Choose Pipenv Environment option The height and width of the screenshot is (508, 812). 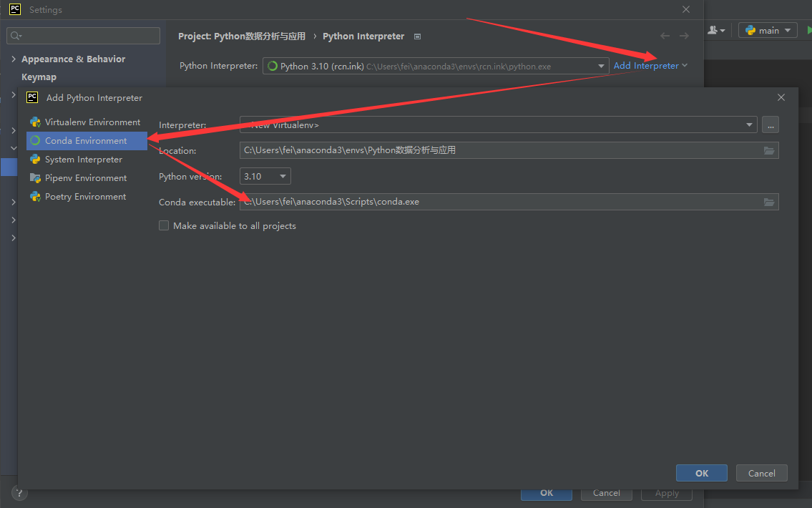point(87,178)
